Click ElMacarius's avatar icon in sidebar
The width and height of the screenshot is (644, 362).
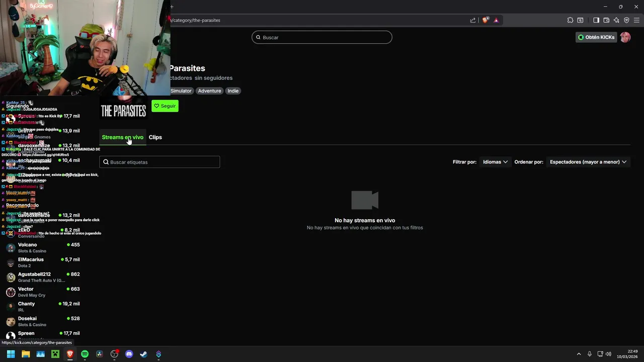(11, 262)
